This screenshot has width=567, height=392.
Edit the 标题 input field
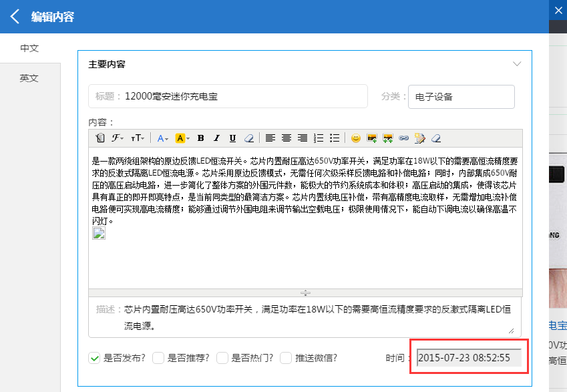tap(228, 96)
